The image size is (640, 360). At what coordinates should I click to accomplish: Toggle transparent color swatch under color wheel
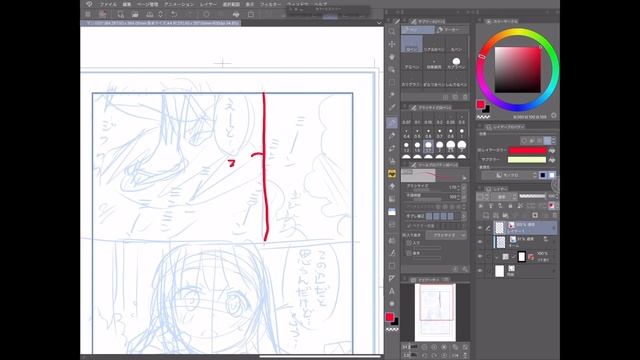483,117
